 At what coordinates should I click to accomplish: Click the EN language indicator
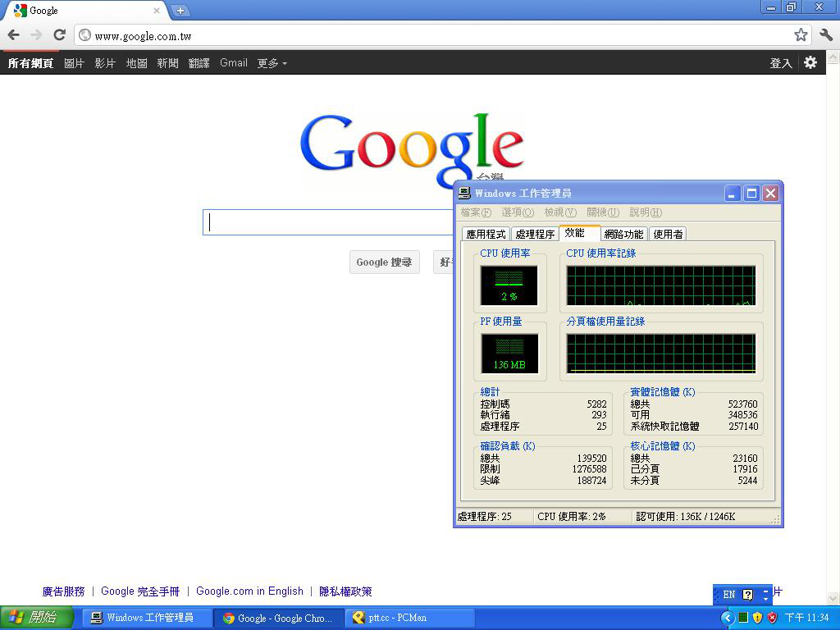[728, 594]
